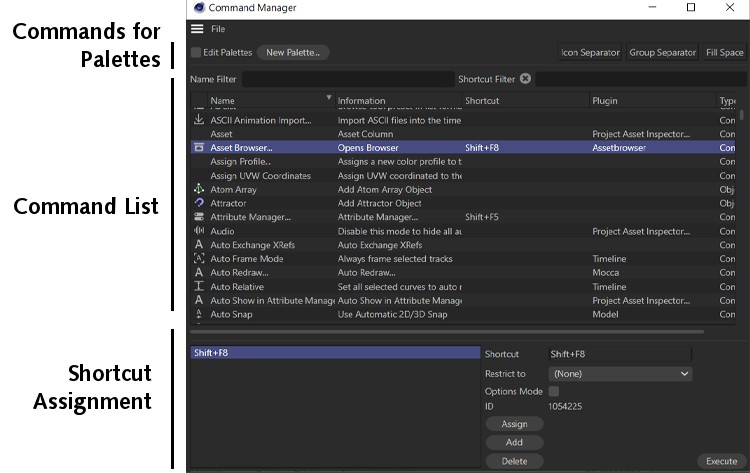The height and width of the screenshot is (473, 750).
Task: Select the Shift+F8 entry in shortcut list
Action: click(335, 352)
